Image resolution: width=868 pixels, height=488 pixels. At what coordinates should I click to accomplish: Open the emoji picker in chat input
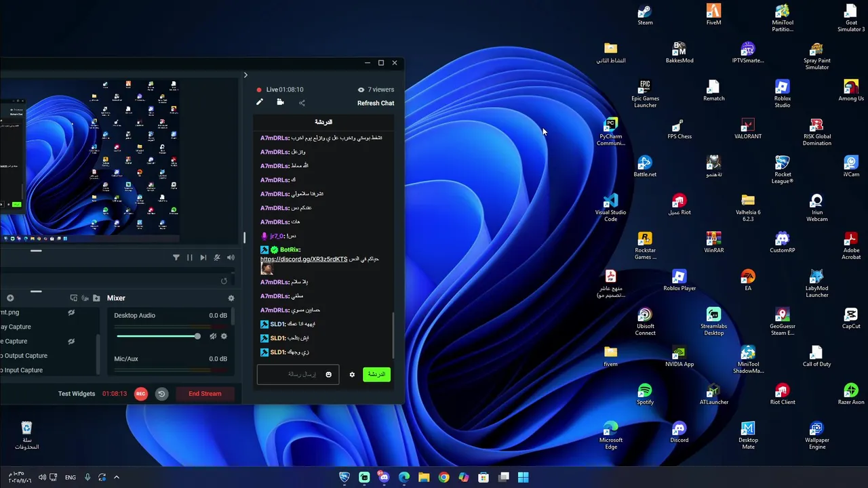[328, 374]
